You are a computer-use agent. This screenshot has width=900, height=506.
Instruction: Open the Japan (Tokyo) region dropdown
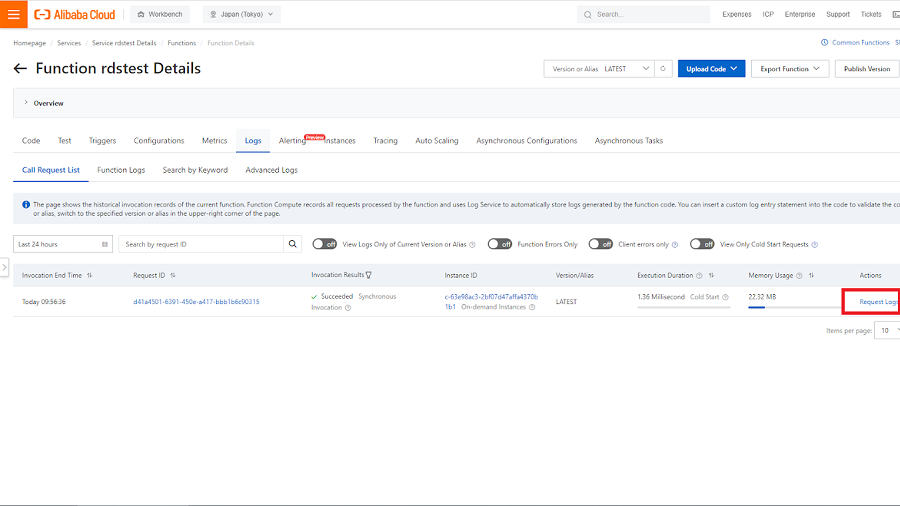pyautogui.click(x=242, y=15)
